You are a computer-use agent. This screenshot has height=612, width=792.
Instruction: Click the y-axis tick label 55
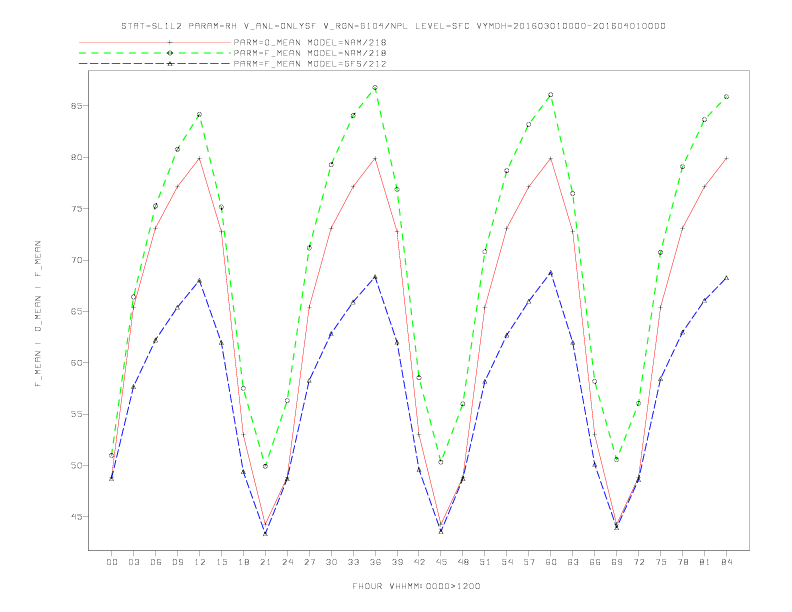point(77,415)
